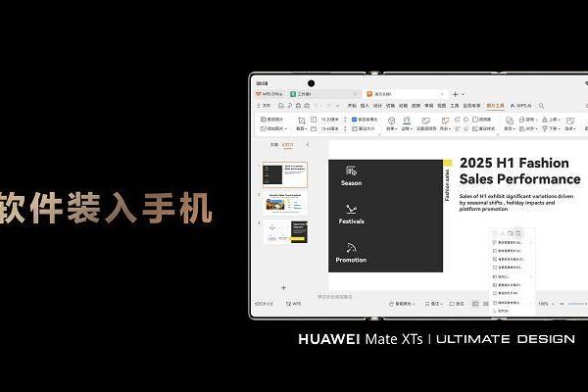Switch to normal view icon in status bar
588x392 pixels.
[475, 304]
